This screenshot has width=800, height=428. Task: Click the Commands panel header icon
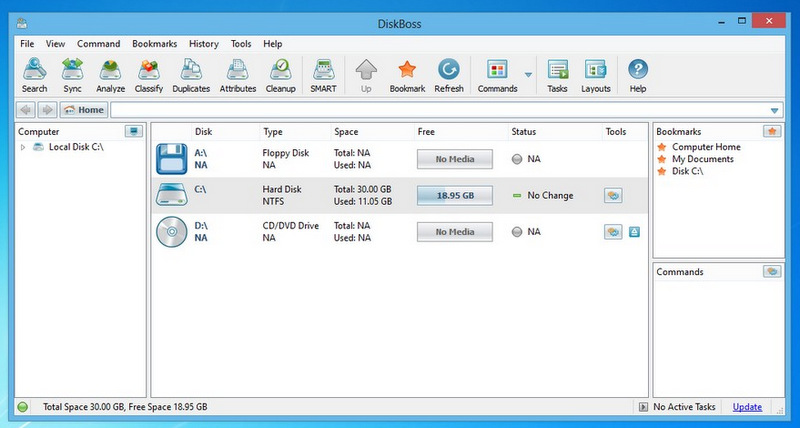coord(772,271)
